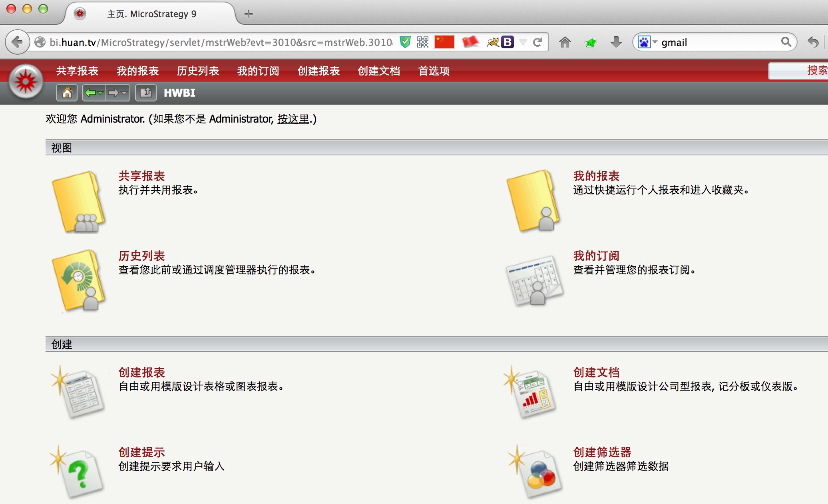
Task: Select the 主页. MicroStrategy 9 tab
Action: tap(152, 14)
